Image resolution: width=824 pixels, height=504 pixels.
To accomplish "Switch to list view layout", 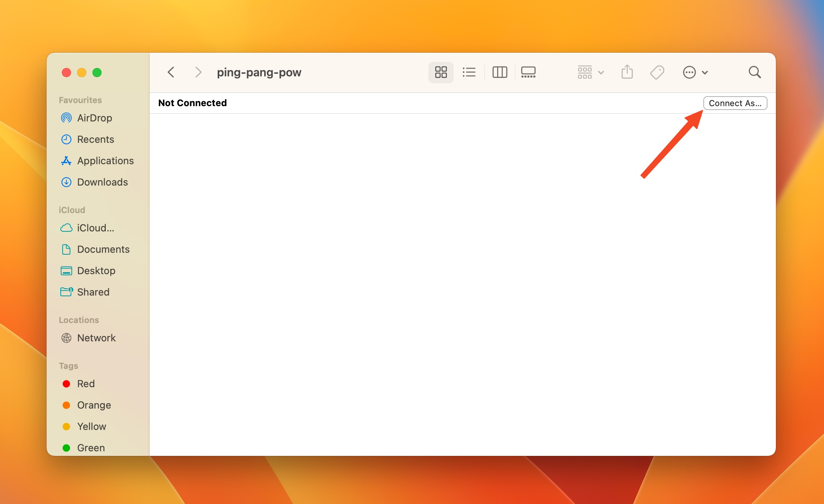I will 470,72.
